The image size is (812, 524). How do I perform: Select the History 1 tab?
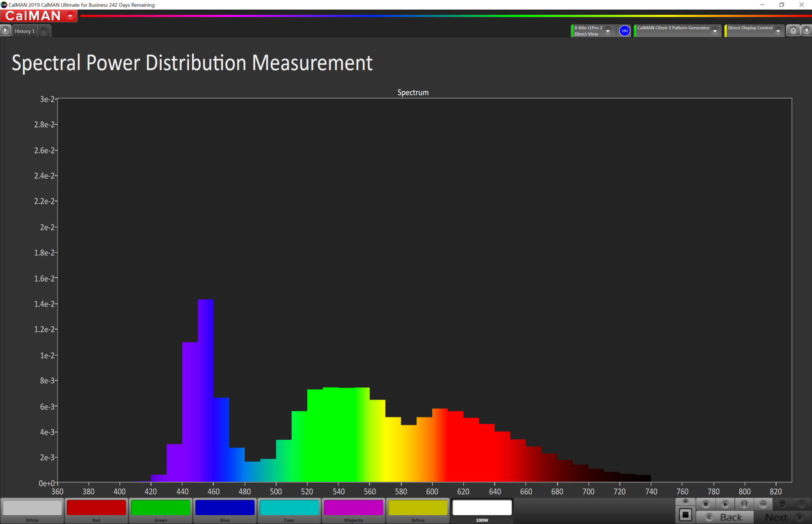click(24, 31)
